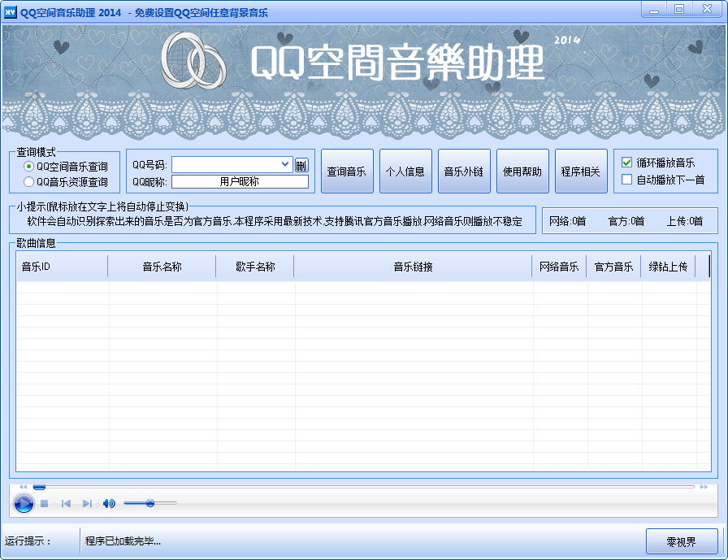Click the 网络音乐 column header
The height and width of the screenshot is (560, 728).
(x=559, y=267)
